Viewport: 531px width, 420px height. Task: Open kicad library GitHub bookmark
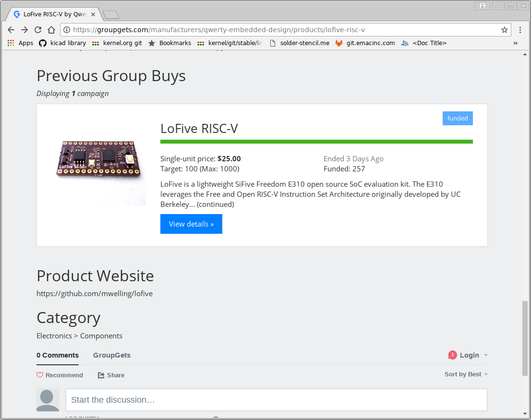[x=62, y=43]
